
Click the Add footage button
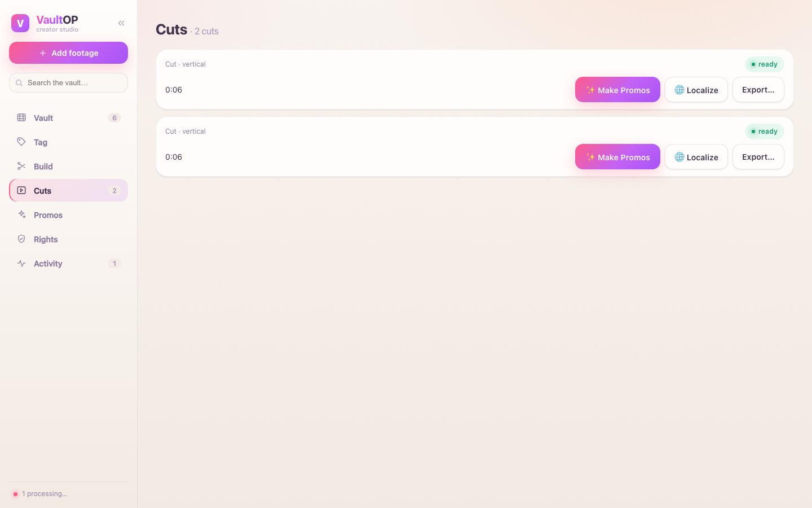[x=68, y=52]
